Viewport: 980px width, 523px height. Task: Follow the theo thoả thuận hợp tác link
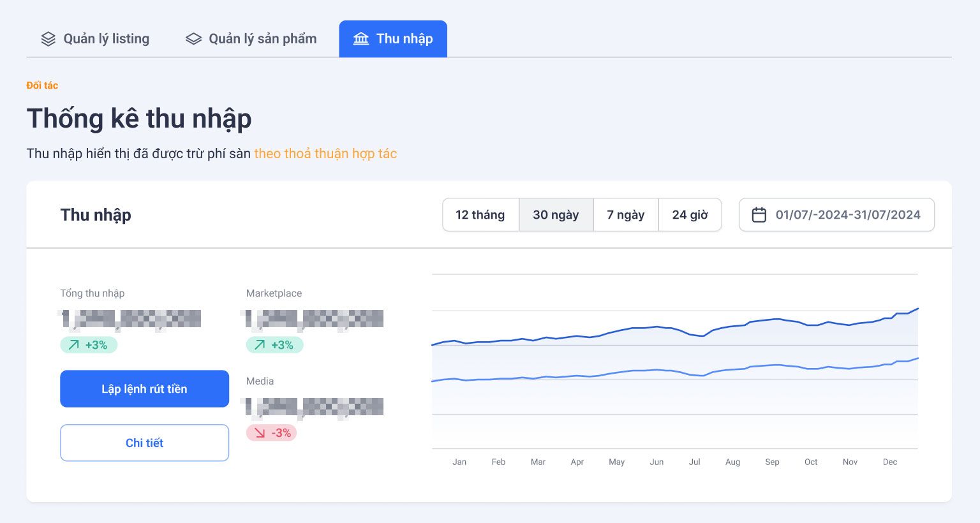click(325, 154)
